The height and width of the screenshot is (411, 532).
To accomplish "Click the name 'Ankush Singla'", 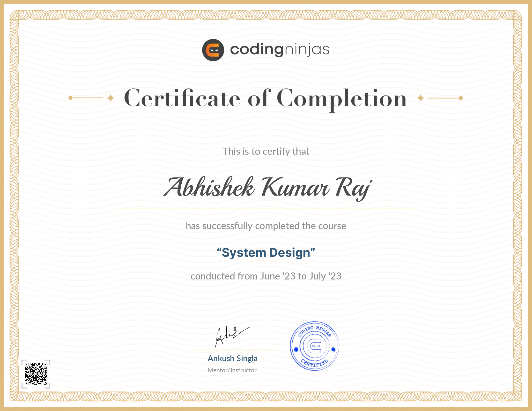I will click(x=232, y=358).
